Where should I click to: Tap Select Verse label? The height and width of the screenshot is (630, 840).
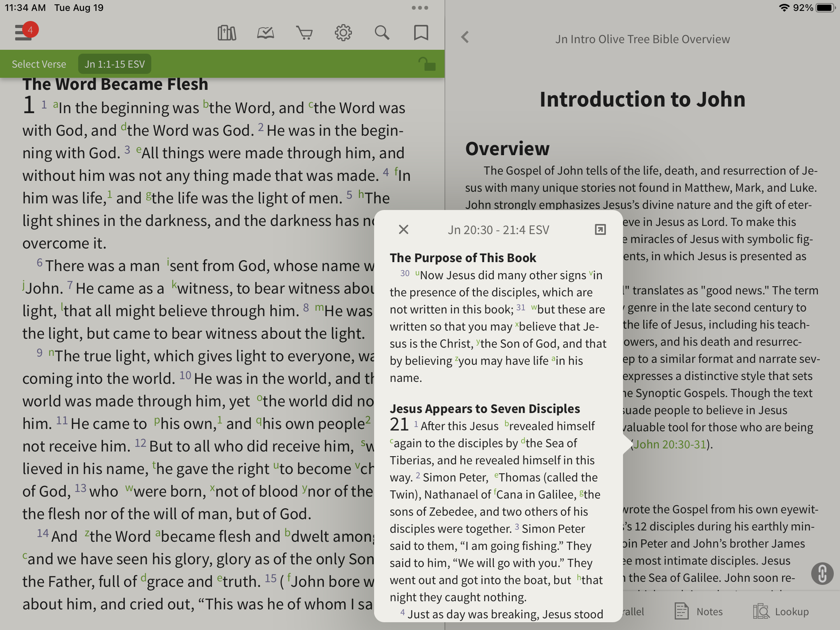coord(39,64)
